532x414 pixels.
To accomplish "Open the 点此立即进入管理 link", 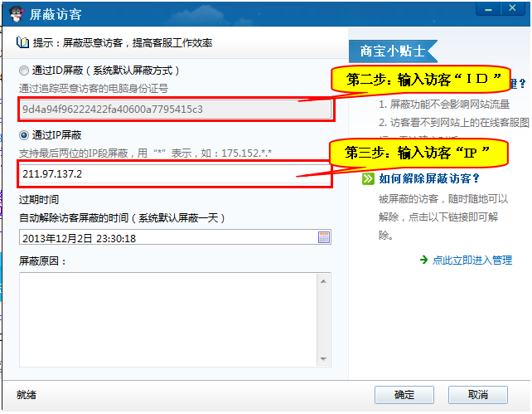I will pyautogui.click(x=472, y=260).
